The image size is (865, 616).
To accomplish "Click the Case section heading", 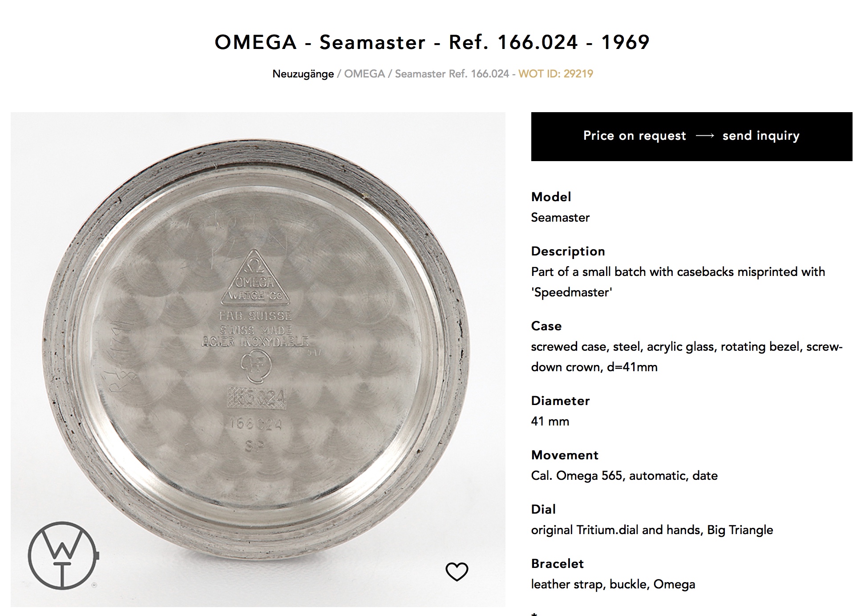I will [x=546, y=326].
